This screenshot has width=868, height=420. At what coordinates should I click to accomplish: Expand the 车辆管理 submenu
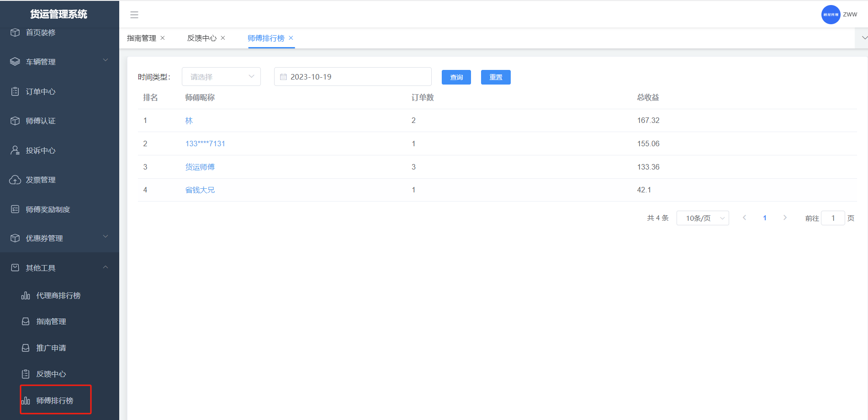59,62
